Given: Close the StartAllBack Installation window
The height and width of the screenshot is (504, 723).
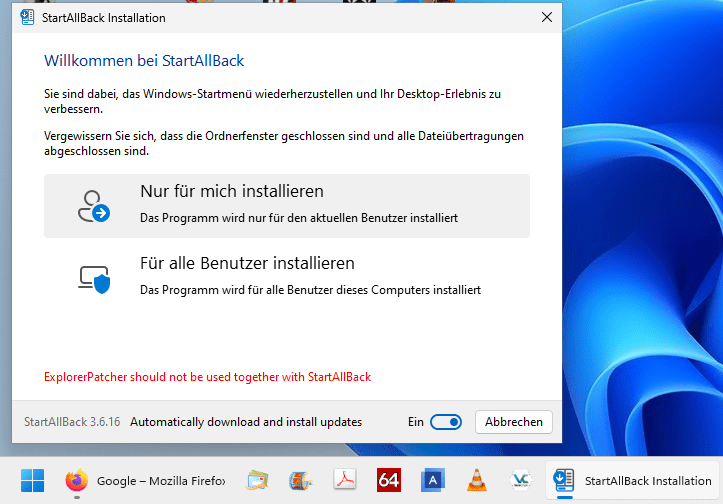Looking at the screenshot, I should [547, 18].
